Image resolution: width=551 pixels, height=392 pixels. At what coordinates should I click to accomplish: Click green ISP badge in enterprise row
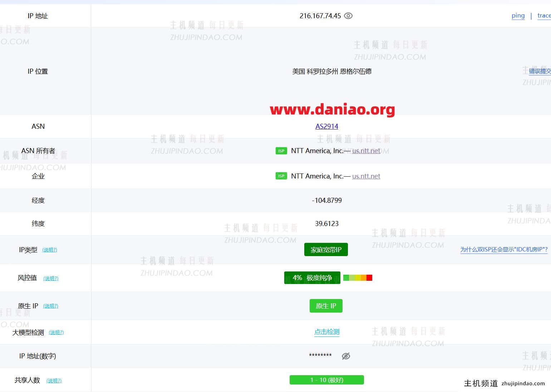tap(281, 176)
